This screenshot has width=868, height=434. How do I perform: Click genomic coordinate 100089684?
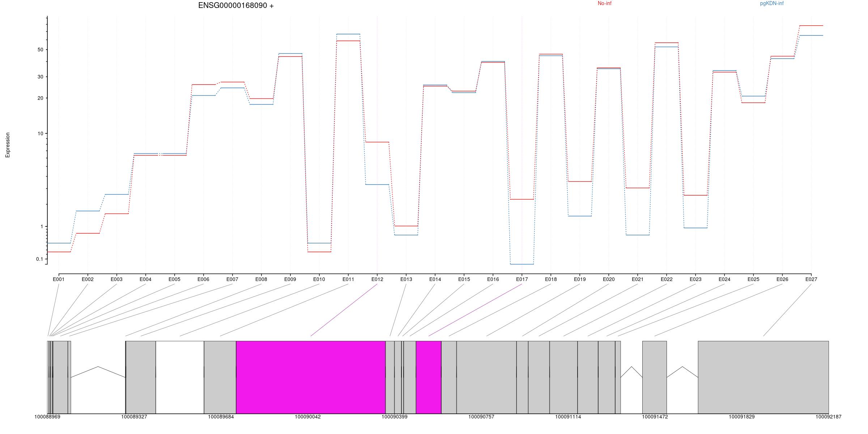coord(221,417)
